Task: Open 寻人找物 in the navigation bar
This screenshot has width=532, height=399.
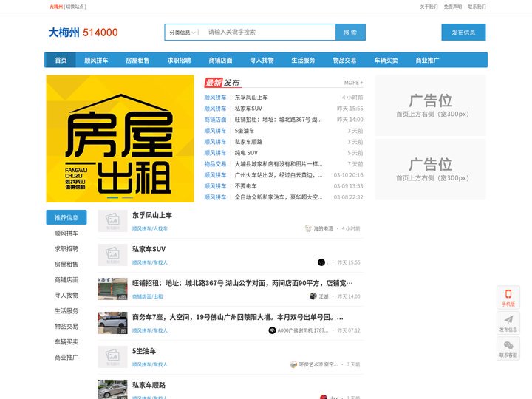Action: (x=262, y=60)
